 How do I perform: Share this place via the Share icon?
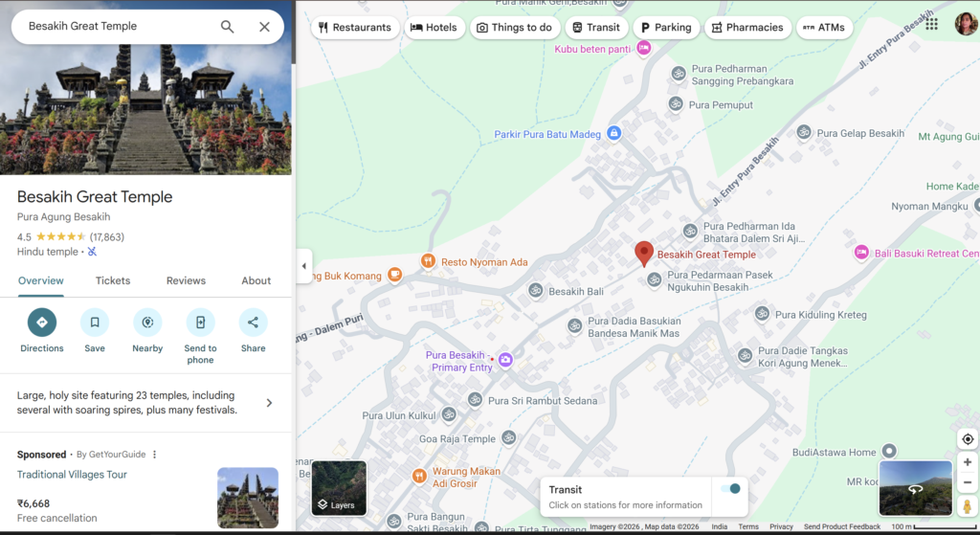pos(253,323)
